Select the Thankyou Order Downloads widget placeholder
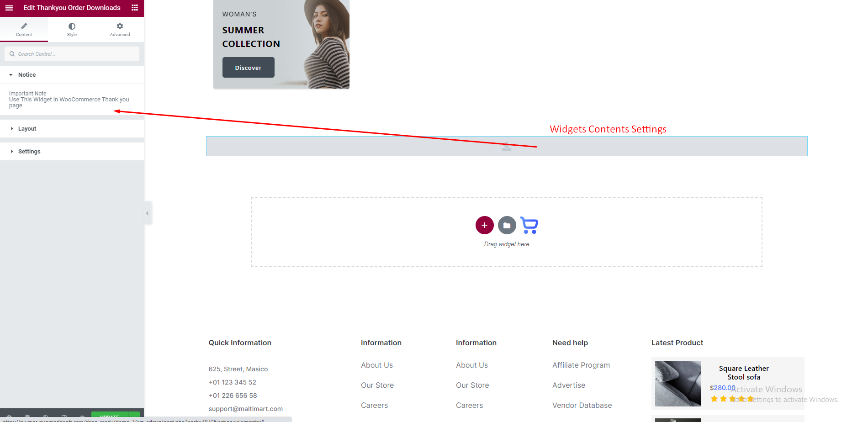The image size is (868, 422). pos(506,146)
